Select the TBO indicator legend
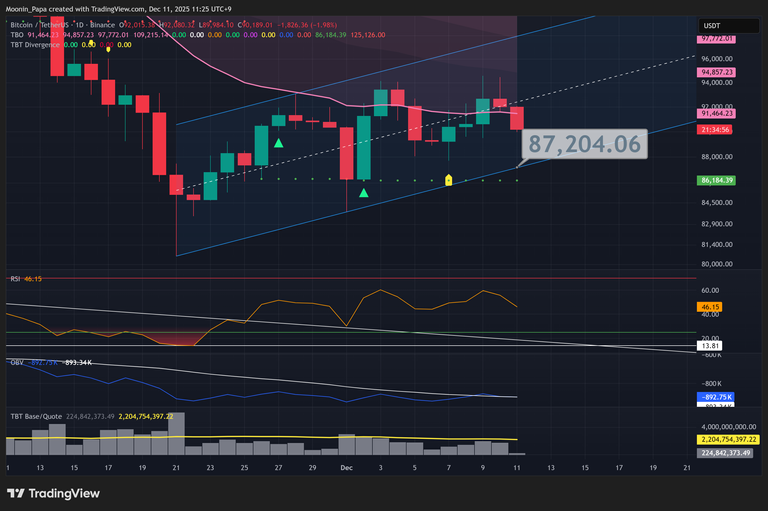 pos(17,34)
